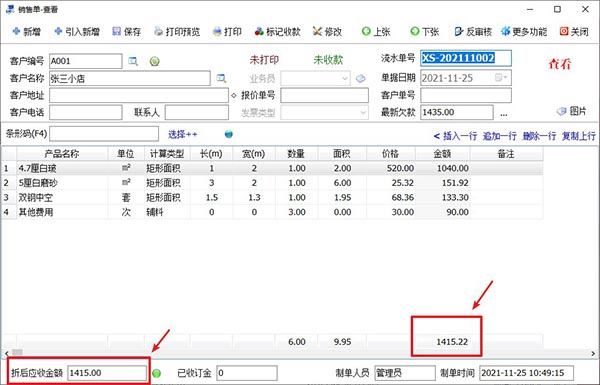Click the 金额 column header
Viewport: 600px width, 385px height.
pos(442,154)
